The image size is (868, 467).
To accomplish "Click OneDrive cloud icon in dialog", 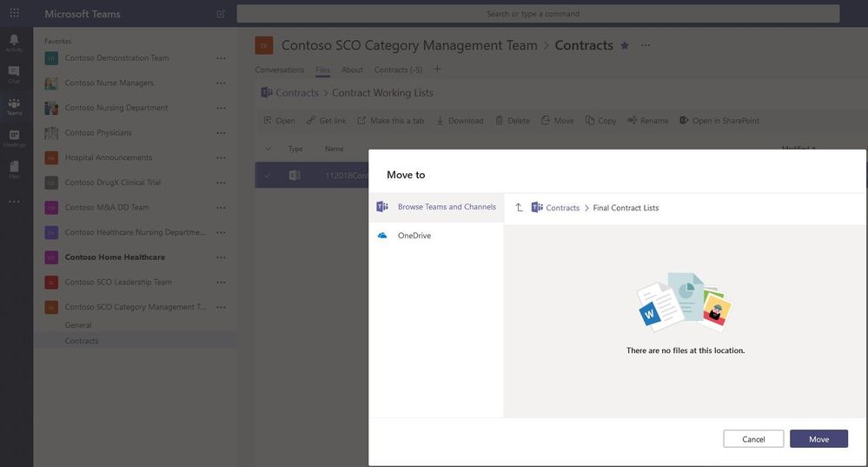I will tap(382, 236).
